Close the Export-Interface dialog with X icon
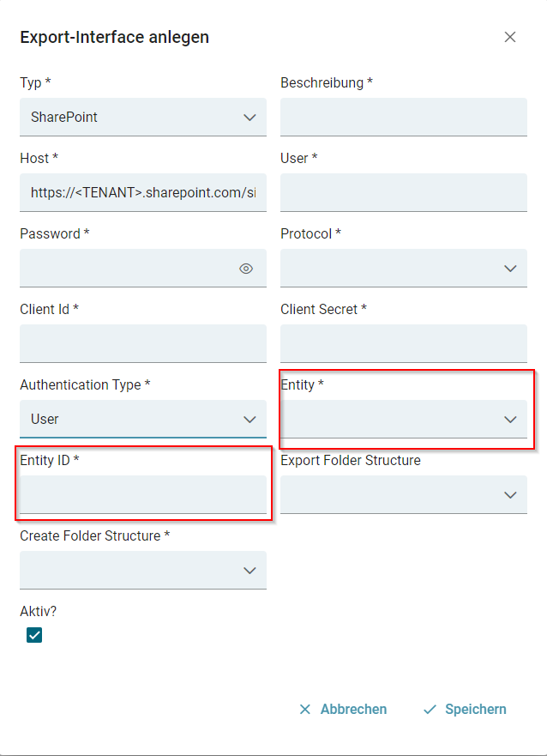This screenshot has height=756, width=547. [x=510, y=37]
